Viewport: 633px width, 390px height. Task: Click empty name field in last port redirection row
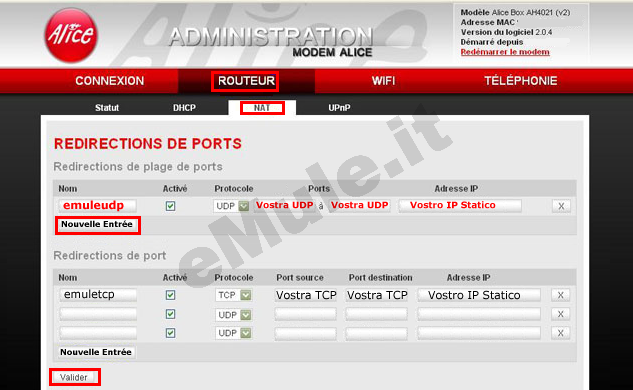(98, 333)
